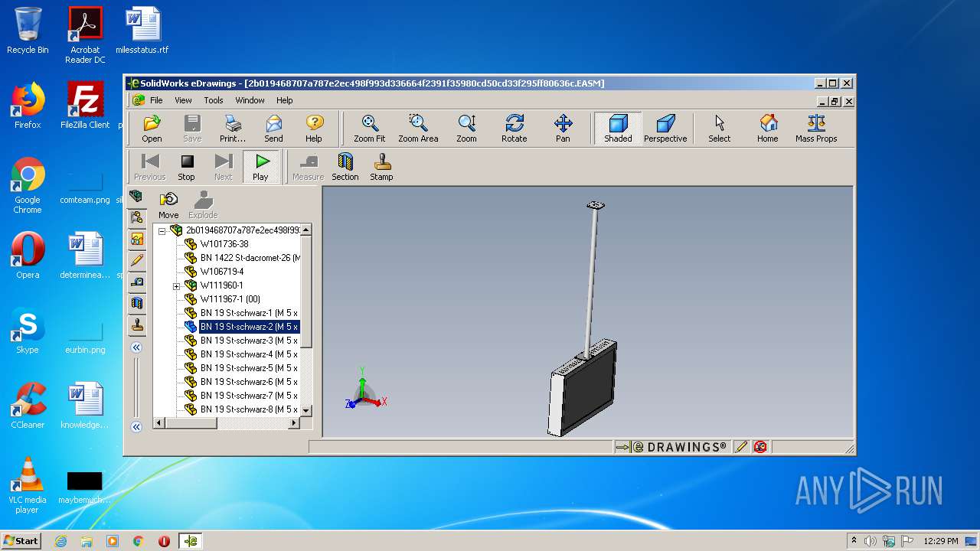Click the red status icon in status bar
The width and height of the screenshot is (980, 551).
[x=760, y=447]
